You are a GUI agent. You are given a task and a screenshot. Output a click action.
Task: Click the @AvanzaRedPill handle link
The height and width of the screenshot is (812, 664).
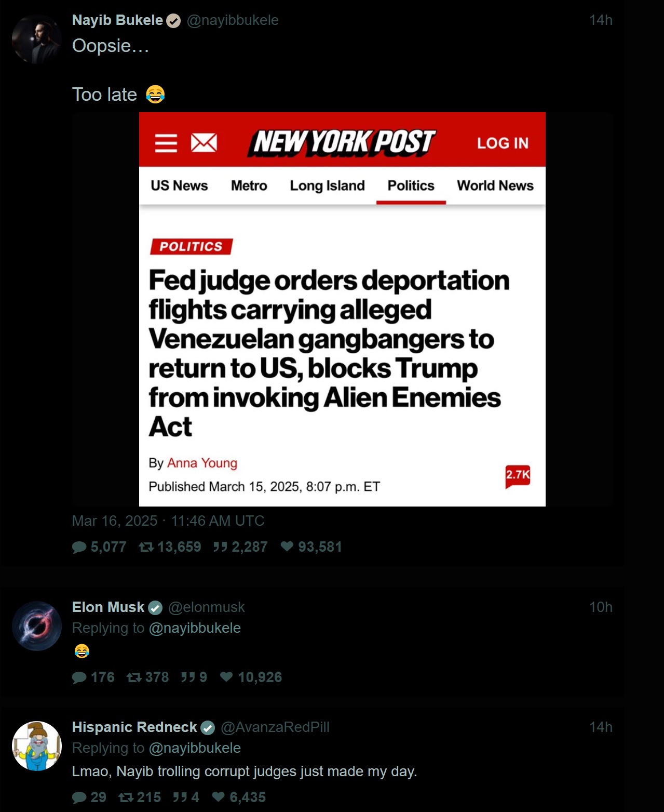(275, 727)
